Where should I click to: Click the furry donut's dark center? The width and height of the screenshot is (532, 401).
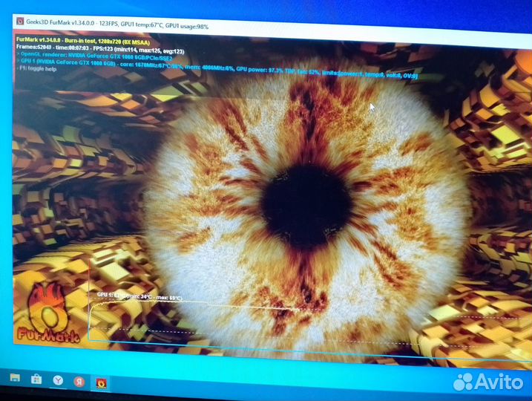(x=307, y=206)
